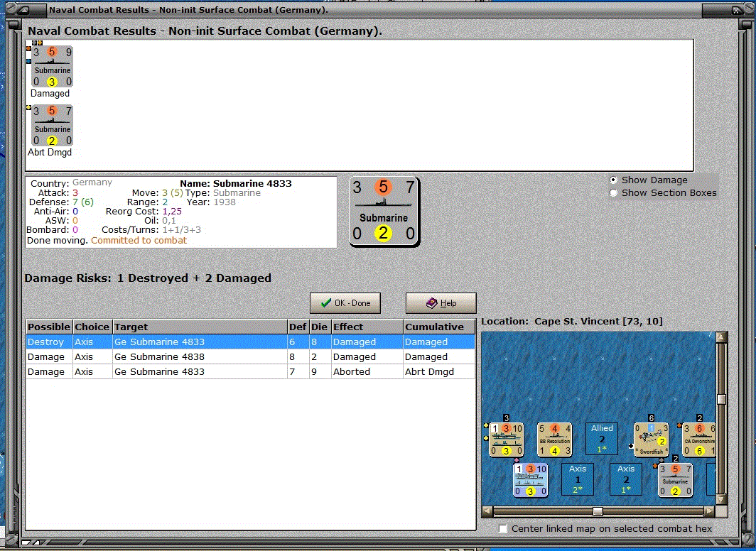Click the book icon on Help button

(432, 303)
